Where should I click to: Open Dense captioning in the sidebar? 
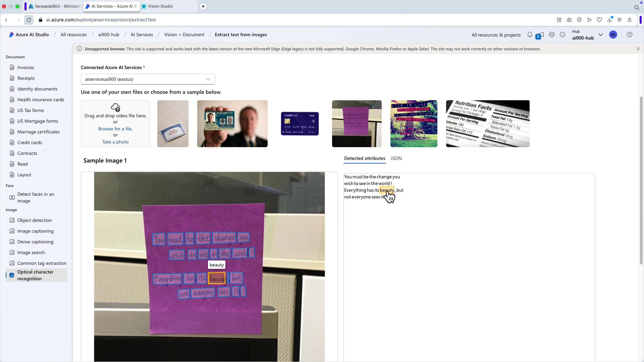[x=35, y=242]
